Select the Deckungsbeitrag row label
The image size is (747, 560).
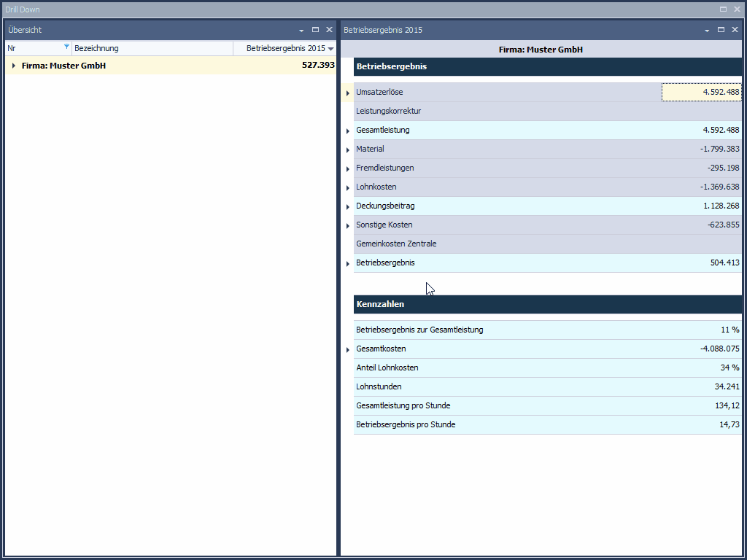385,206
